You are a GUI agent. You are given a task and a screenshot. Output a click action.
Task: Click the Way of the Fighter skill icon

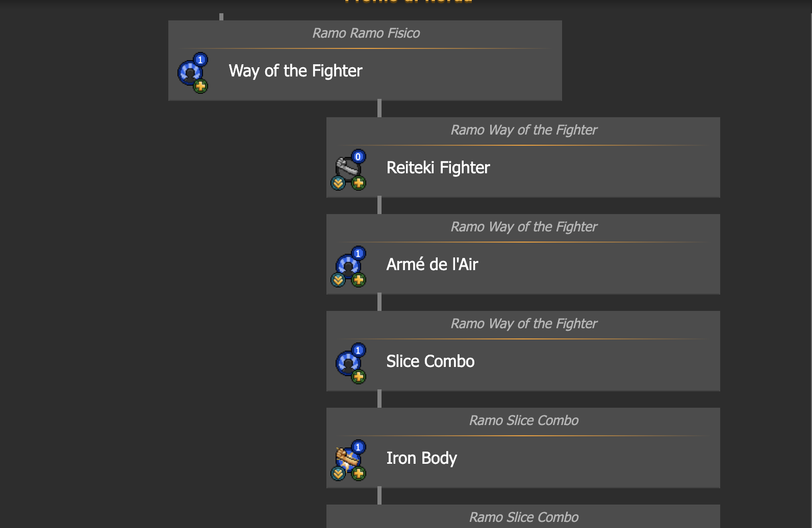click(x=190, y=72)
